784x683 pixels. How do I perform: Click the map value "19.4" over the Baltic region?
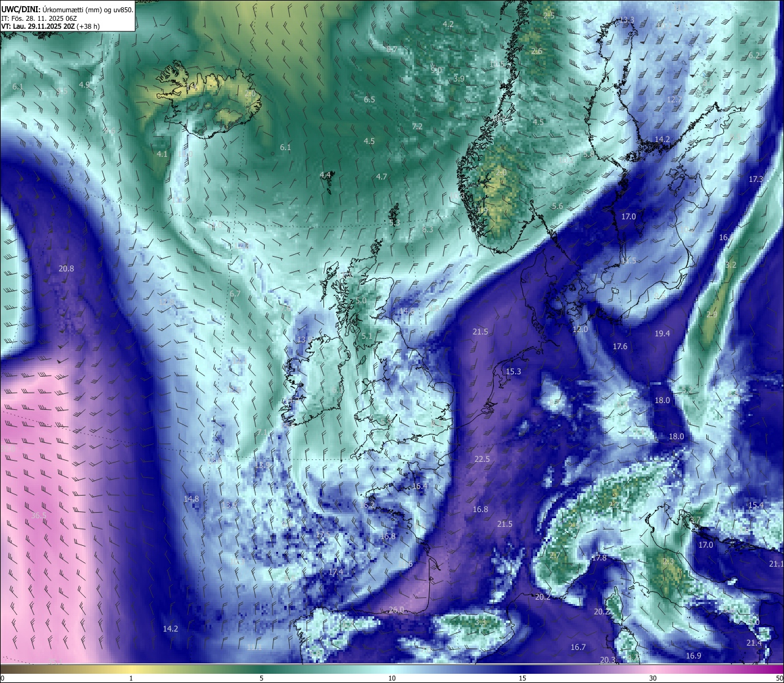click(x=662, y=334)
